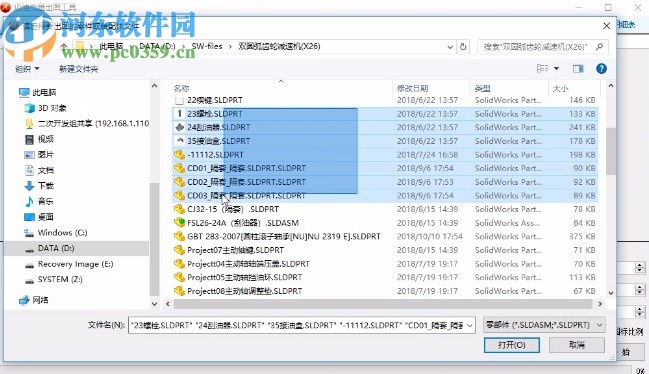
Task: Open the 组织 dropdown menu
Action: (27, 69)
